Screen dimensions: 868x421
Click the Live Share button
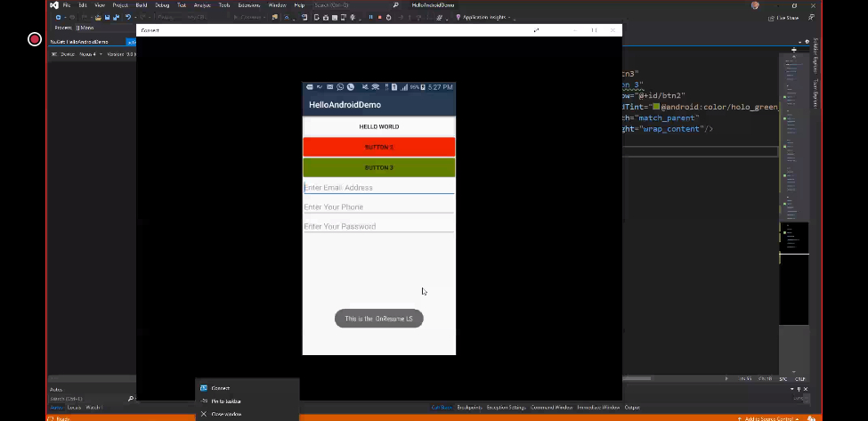coord(783,18)
